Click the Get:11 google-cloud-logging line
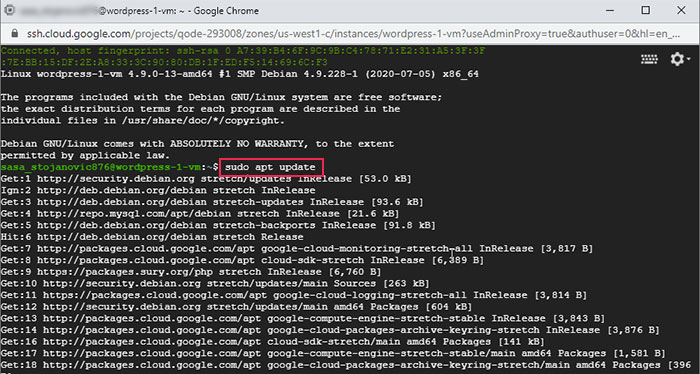Viewport: 700px width, 374px height. coord(294,295)
